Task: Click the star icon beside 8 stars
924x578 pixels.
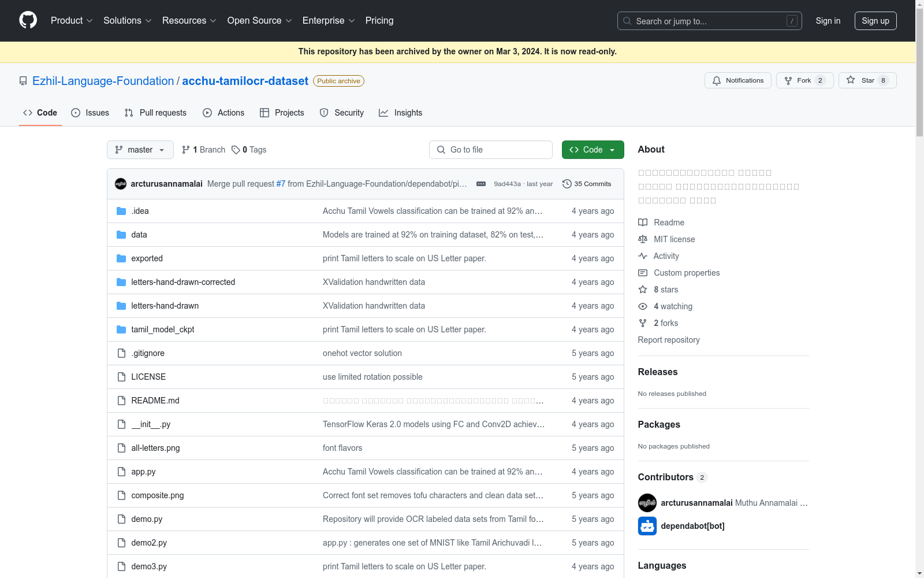Action: [643, 290]
